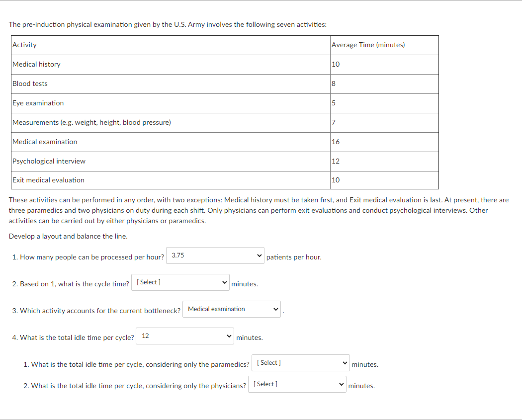Open the bottleneck activity dropdown

(x=231, y=309)
